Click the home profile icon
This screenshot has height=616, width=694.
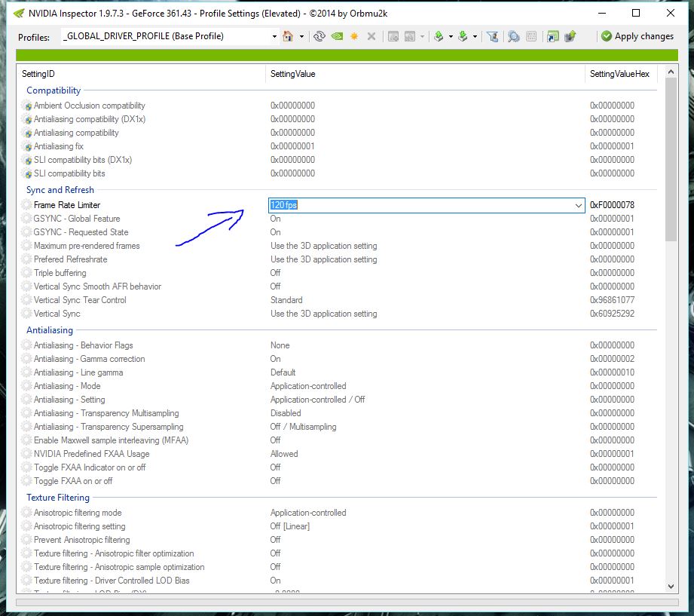tap(288, 36)
